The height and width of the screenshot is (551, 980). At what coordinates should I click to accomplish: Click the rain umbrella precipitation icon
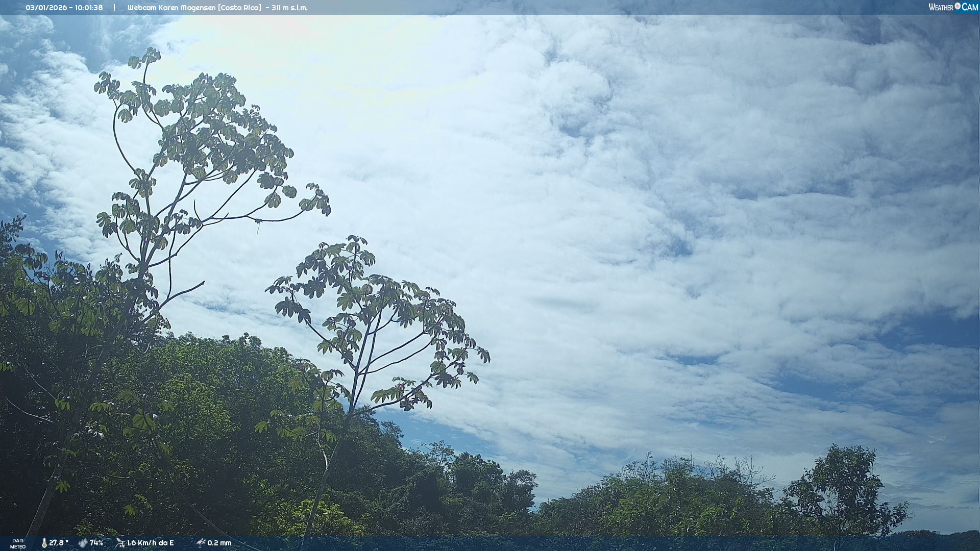201,543
